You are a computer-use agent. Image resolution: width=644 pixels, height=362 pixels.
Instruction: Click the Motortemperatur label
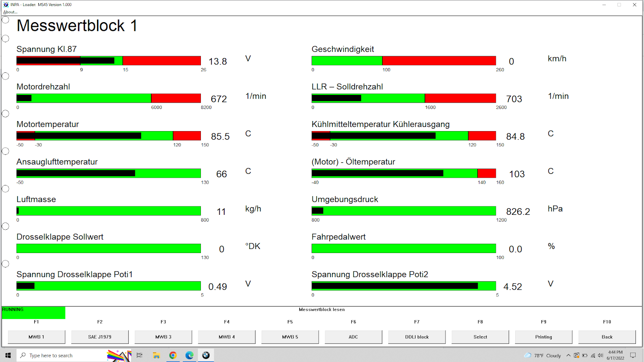click(47, 124)
